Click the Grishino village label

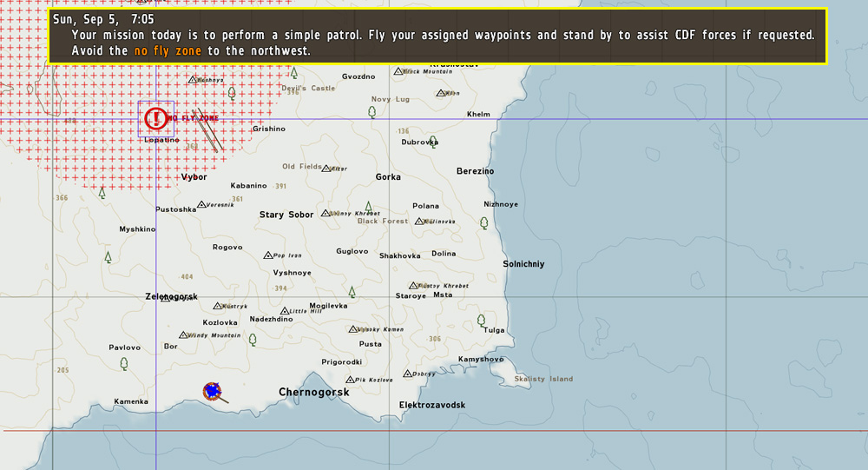(269, 129)
